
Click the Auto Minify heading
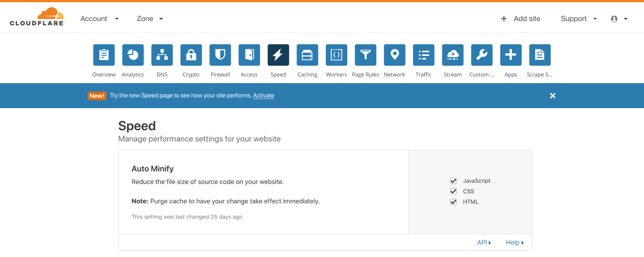(x=153, y=169)
